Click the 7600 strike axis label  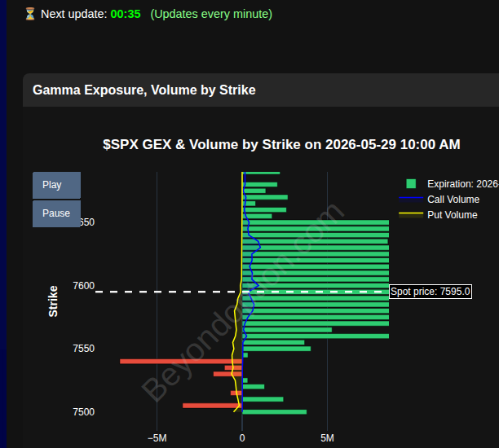click(x=84, y=286)
